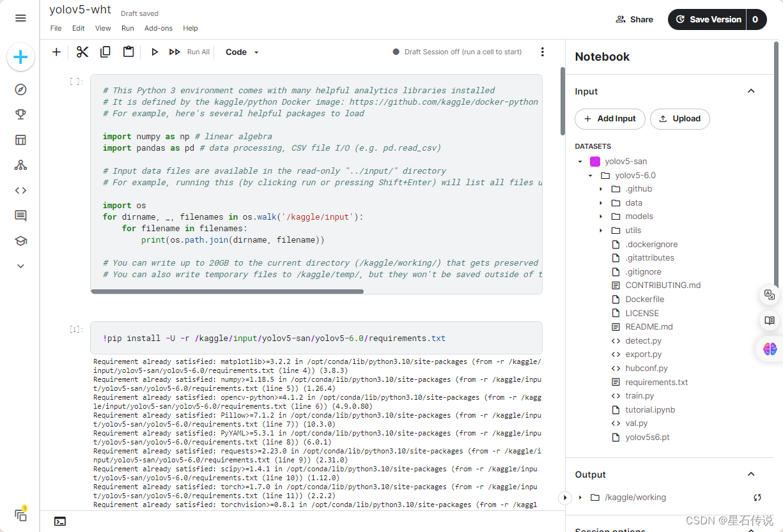Collapse the right sidebar panel arrow

pyautogui.click(x=565, y=497)
